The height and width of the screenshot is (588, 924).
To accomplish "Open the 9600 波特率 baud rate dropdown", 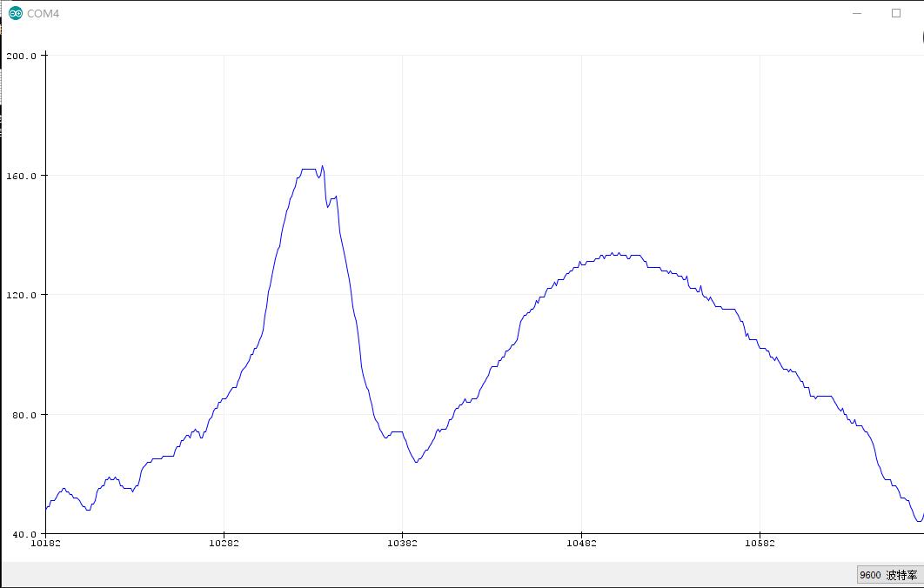I will click(890, 574).
